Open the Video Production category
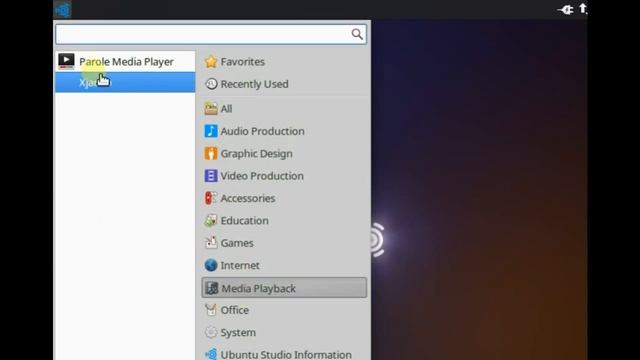The height and width of the screenshot is (360, 640). (x=284, y=176)
